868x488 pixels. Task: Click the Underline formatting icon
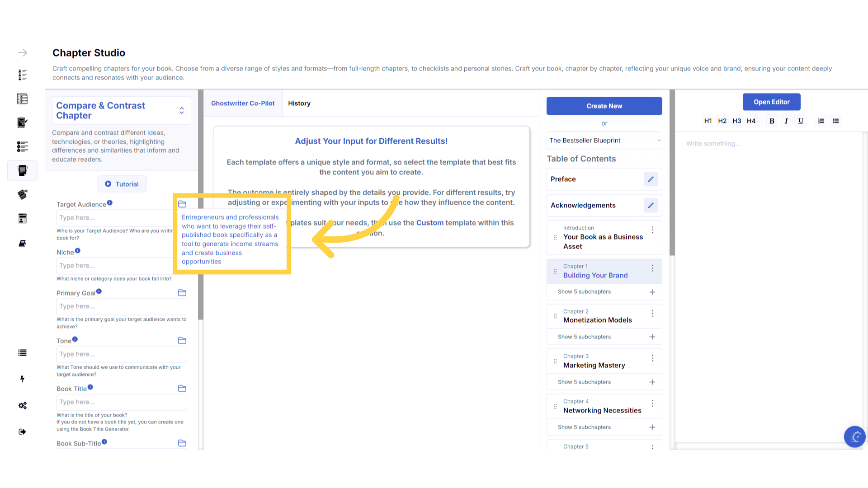[x=801, y=121]
